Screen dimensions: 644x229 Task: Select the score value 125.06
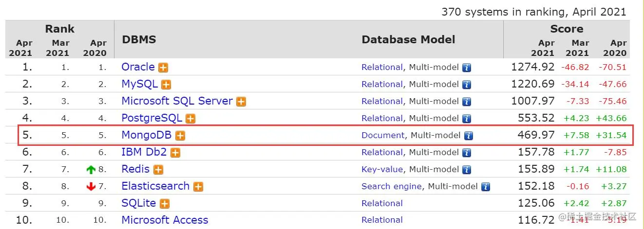pyautogui.click(x=537, y=203)
